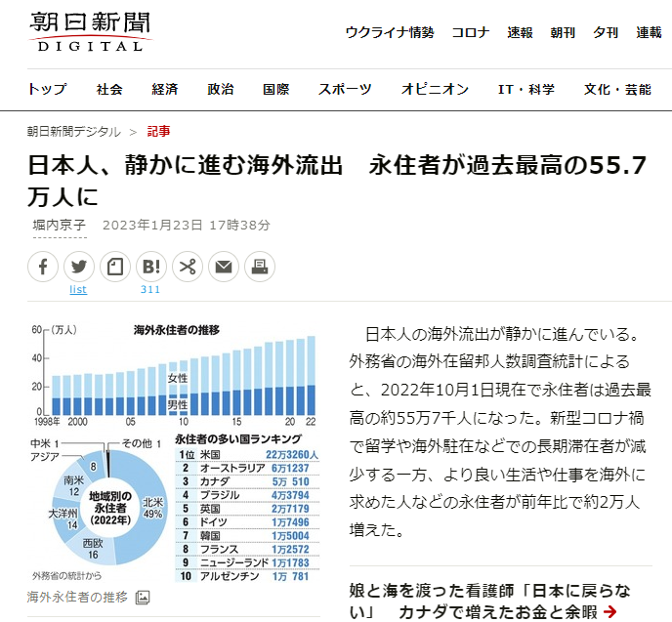Image resolution: width=672 pixels, height=622 pixels.
Task: Bookmark with Hatena B! icon
Action: pos(151,266)
